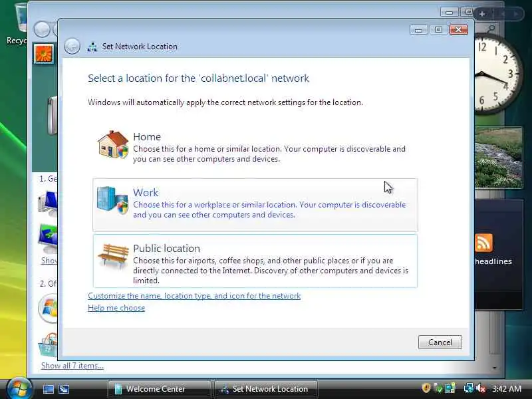Click the sidebar previous gadgets arrow
This screenshot has height=399, width=532.
(503, 14)
